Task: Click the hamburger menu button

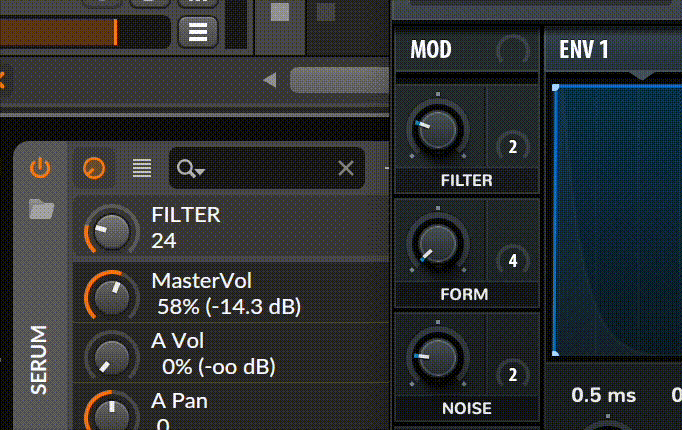Action: click(198, 32)
